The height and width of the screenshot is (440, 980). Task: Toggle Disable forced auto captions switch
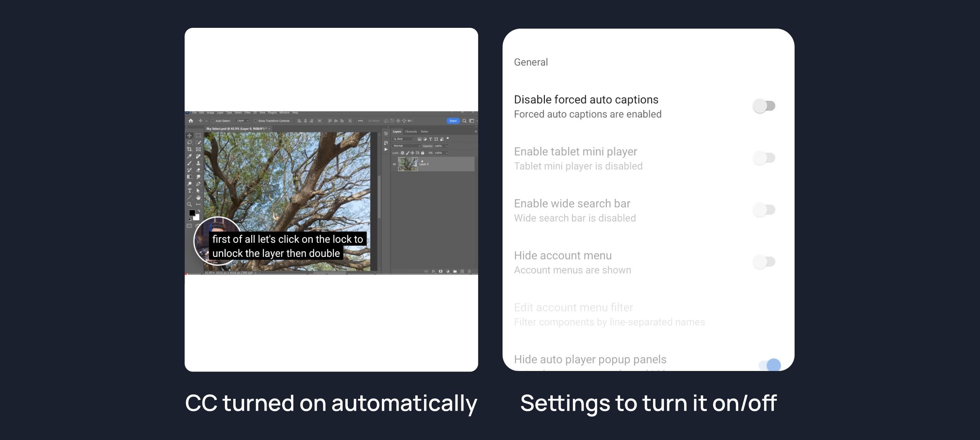tap(764, 106)
